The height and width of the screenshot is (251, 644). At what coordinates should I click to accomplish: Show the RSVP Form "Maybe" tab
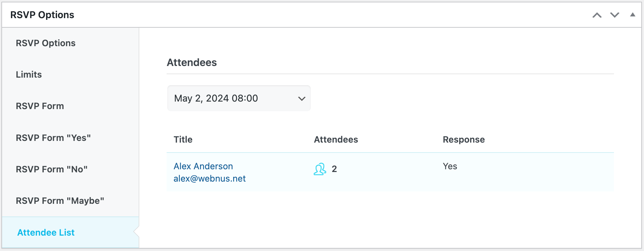[x=60, y=201]
